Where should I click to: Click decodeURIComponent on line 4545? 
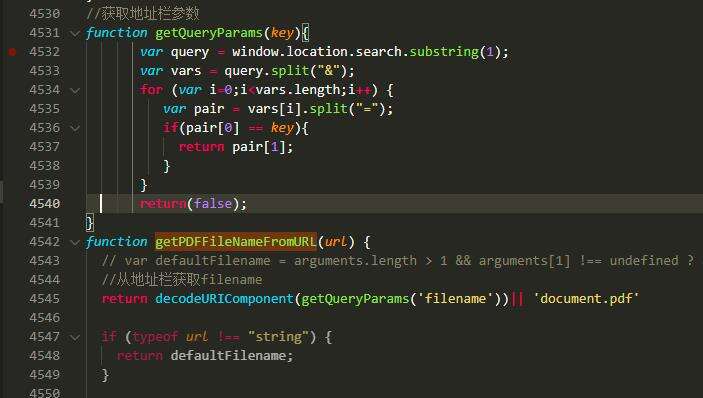(224, 298)
